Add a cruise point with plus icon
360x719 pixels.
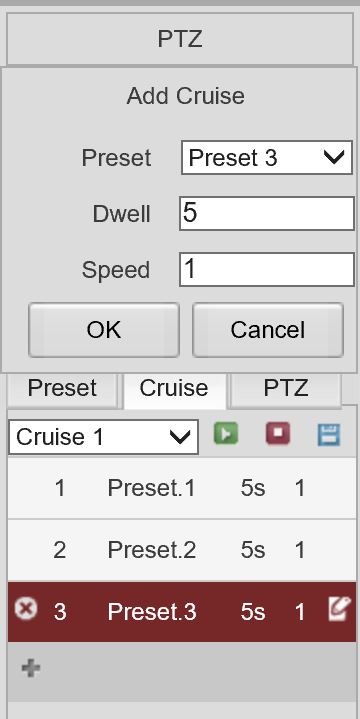31,668
